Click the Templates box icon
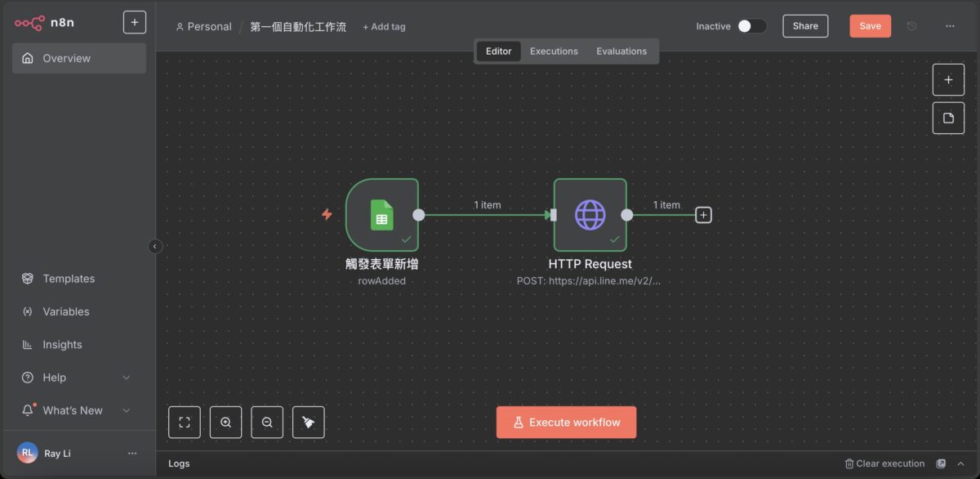 28,279
